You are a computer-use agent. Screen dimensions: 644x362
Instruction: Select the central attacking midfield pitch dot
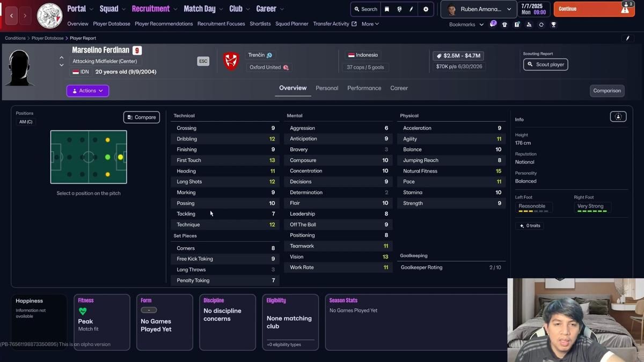pyautogui.click(x=108, y=157)
